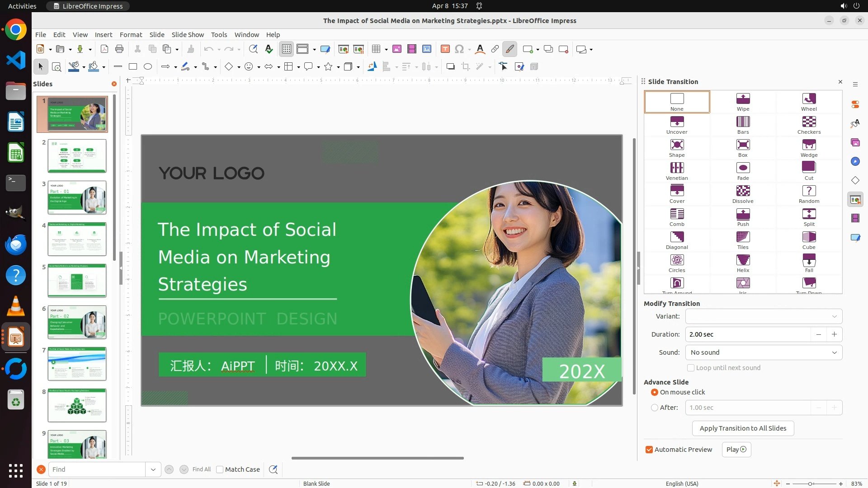Open the Variant dropdown list
868x488 pixels.
tap(764, 316)
